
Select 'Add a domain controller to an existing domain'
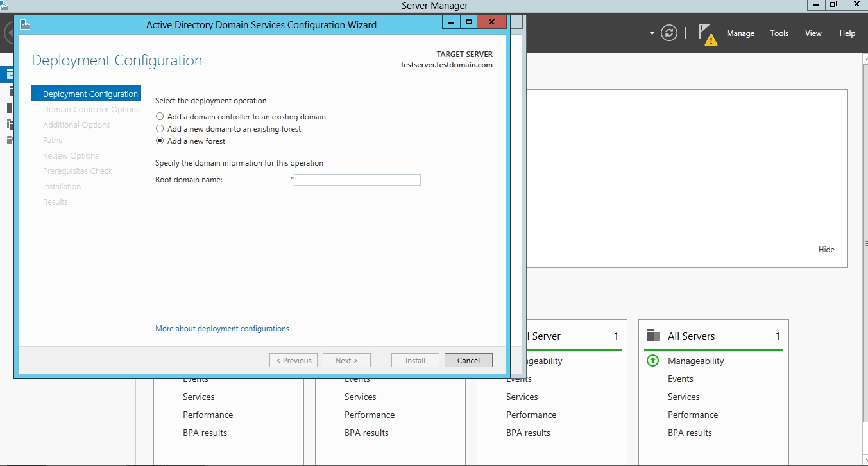click(160, 117)
